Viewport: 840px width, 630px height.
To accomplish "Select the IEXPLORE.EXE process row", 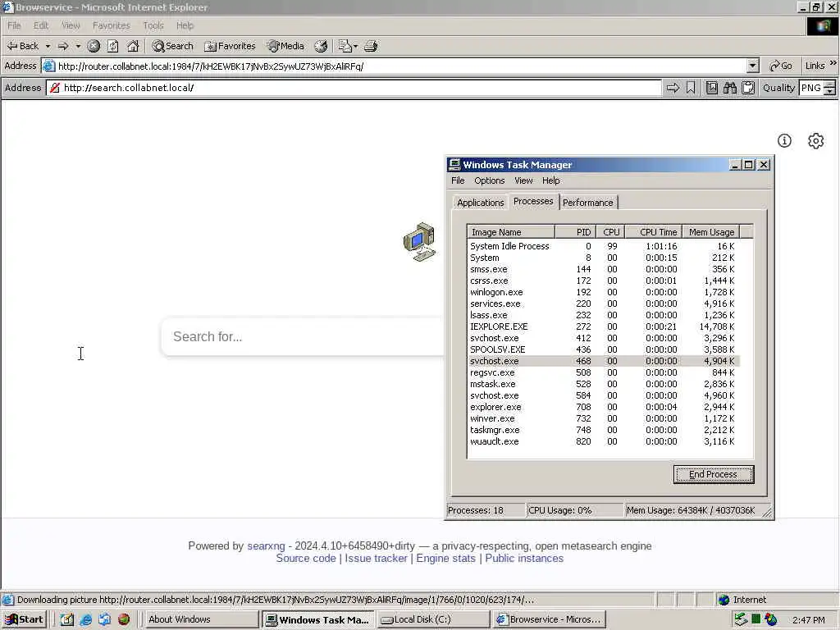I will 603,326.
